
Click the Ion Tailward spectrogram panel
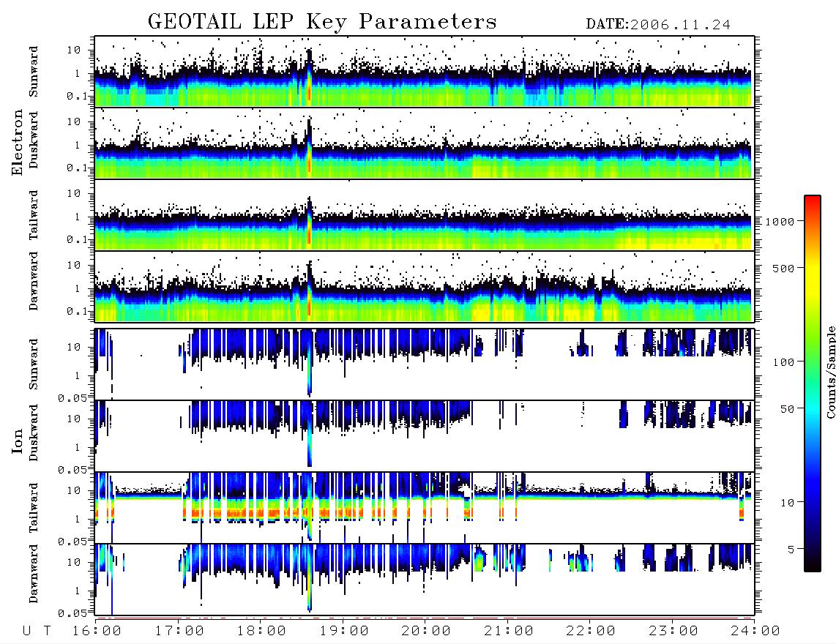(x=425, y=507)
